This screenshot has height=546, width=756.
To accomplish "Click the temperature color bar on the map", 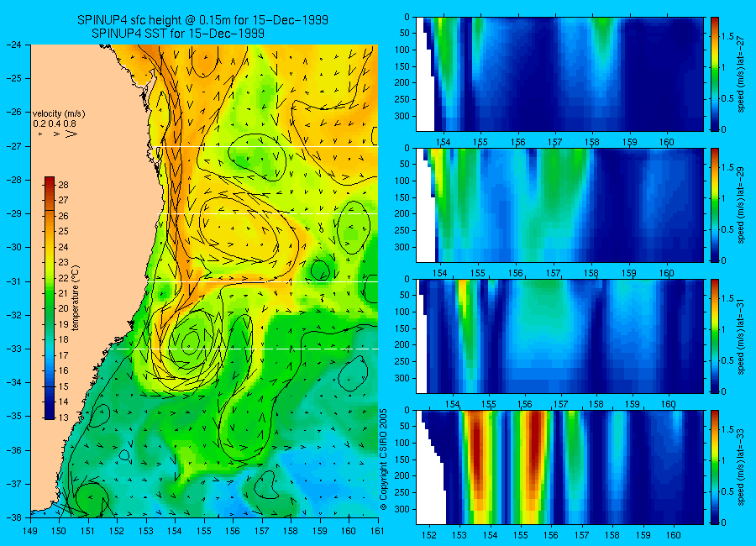I will point(50,298).
